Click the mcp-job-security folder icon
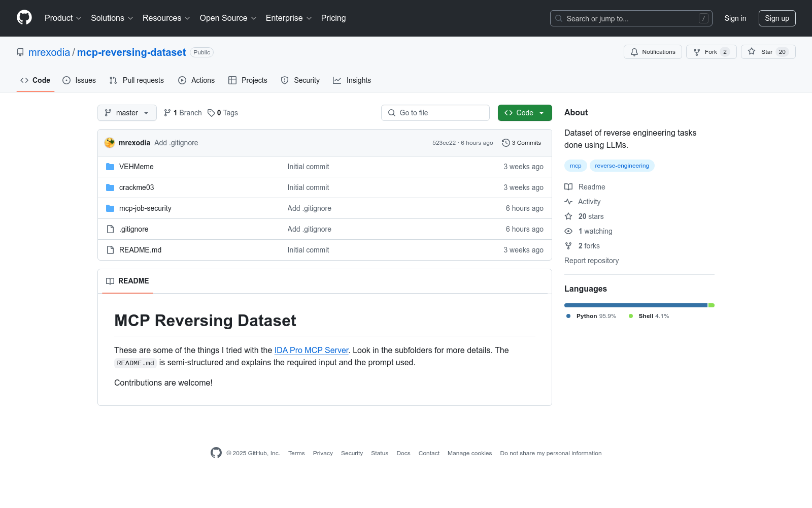Screen dimensions: 812x508 pos(110,208)
